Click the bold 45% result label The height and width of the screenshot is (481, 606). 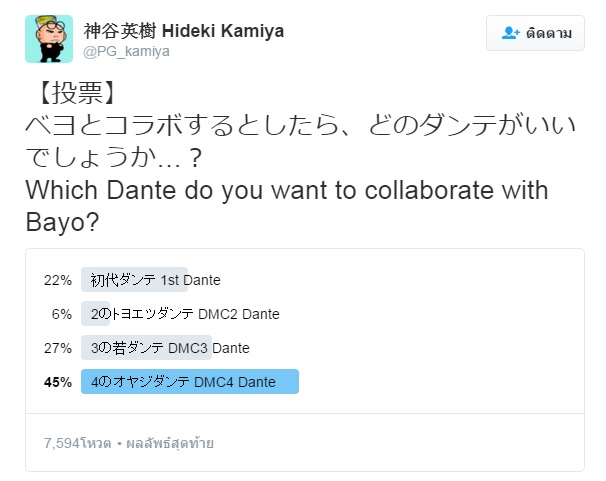(x=58, y=382)
